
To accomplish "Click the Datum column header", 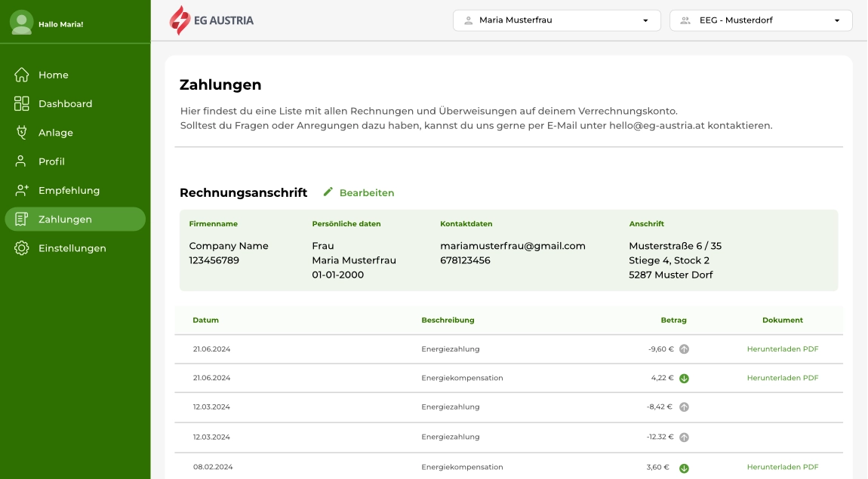I will click(x=205, y=320).
